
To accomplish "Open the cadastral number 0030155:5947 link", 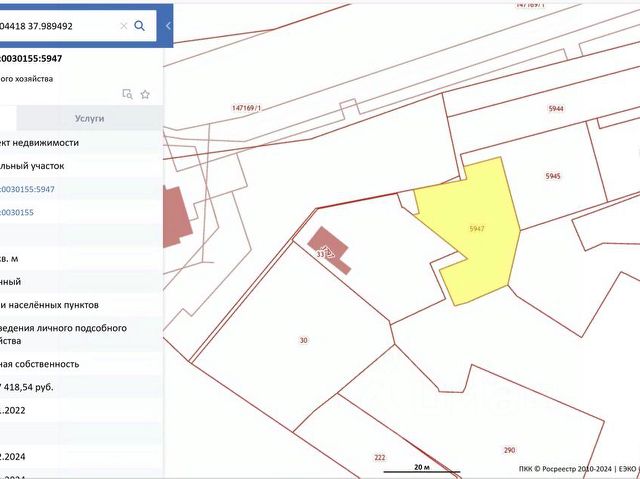I will [x=27, y=189].
